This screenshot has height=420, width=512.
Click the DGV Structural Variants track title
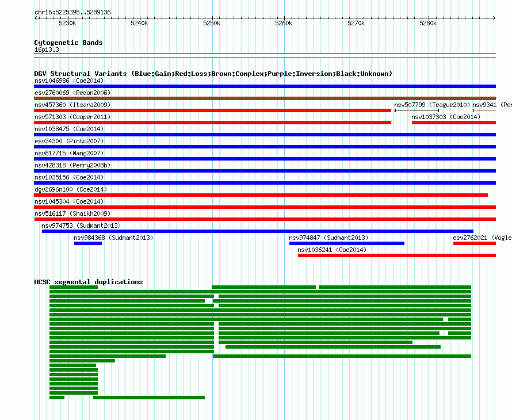(213, 74)
